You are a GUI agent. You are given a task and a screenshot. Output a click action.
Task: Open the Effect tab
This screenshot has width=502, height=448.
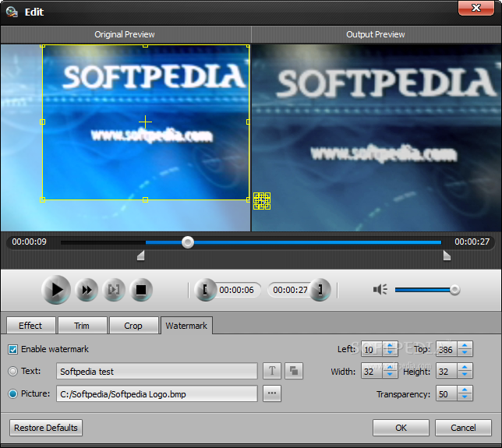tap(30, 326)
